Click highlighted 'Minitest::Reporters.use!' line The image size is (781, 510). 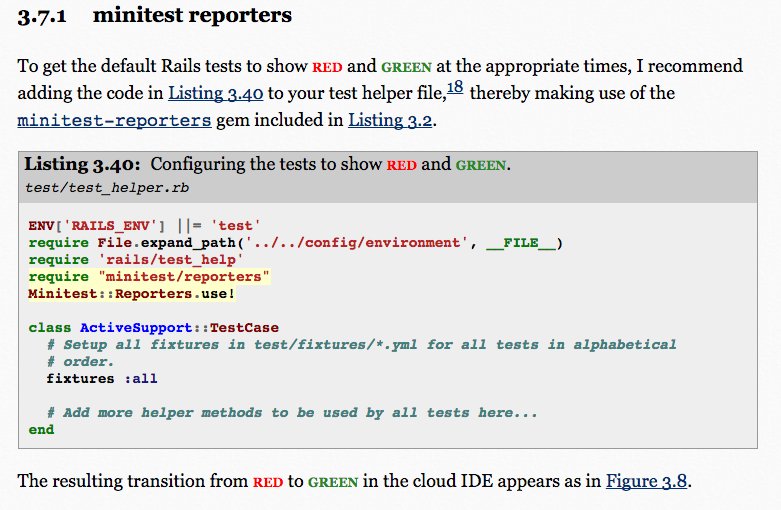131,293
